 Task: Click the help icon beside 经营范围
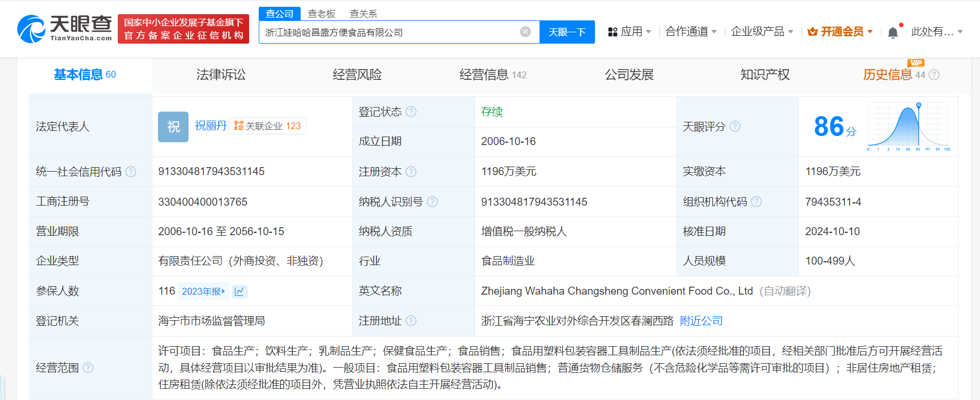coord(88,368)
